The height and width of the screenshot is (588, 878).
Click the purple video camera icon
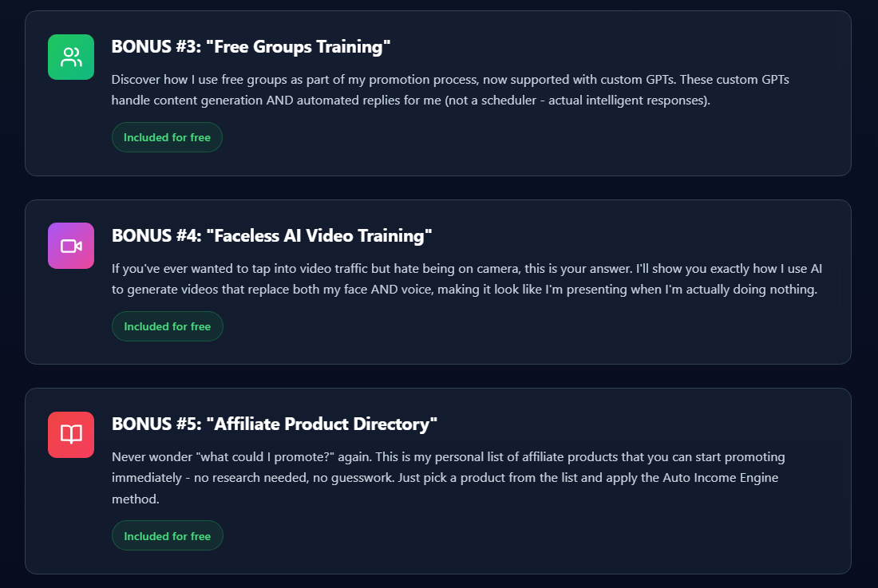click(71, 246)
